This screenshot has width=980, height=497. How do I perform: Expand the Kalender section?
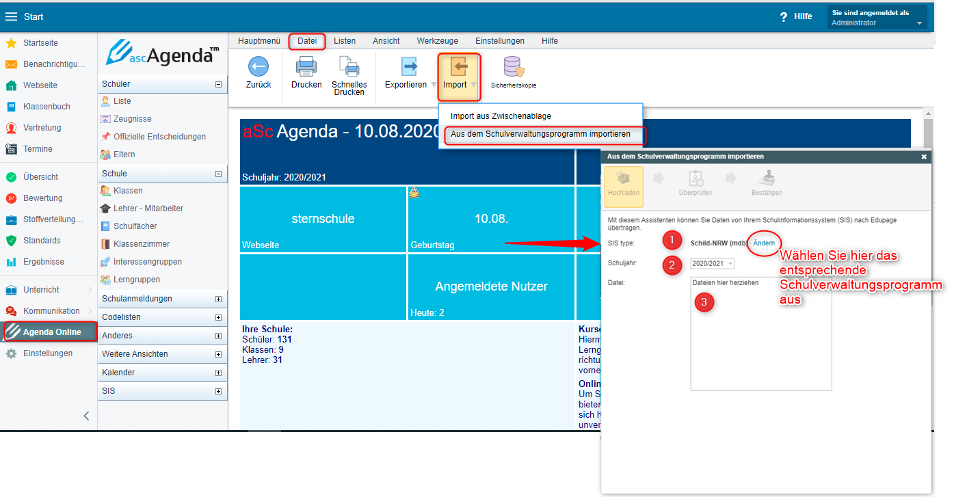218,373
